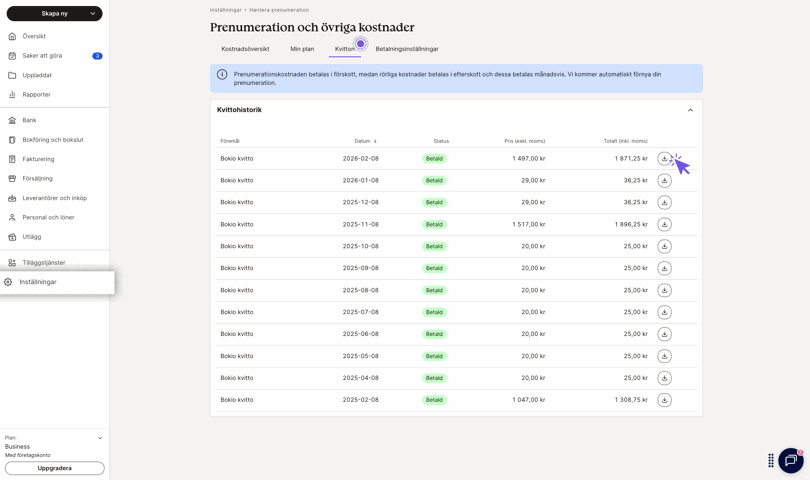Open Bank from the sidebar
Image resolution: width=810 pixels, height=480 pixels.
(x=30, y=120)
